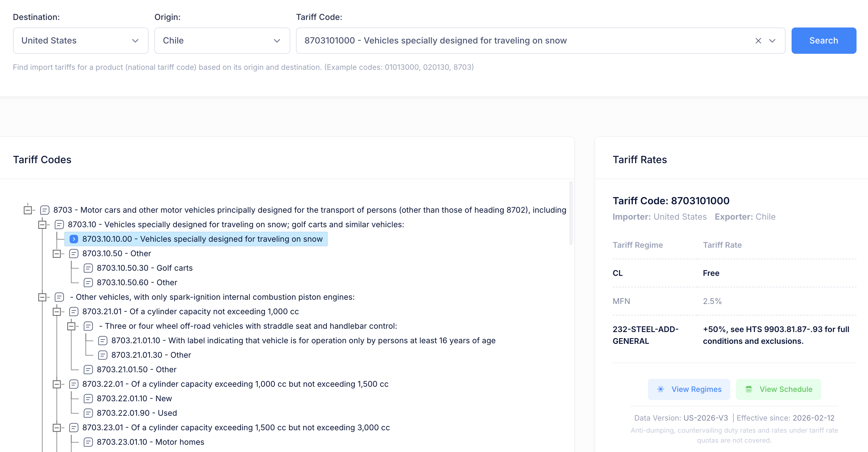Clear the Tariff Code field with X icon
This screenshot has width=868, height=452.
coord(758,41)
